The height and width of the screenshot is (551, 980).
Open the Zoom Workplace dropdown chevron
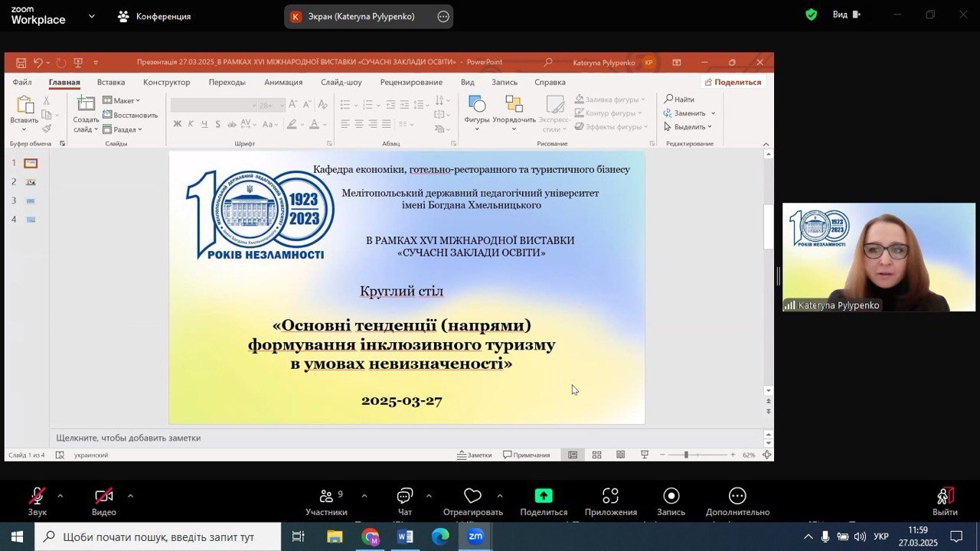[92, 16]
